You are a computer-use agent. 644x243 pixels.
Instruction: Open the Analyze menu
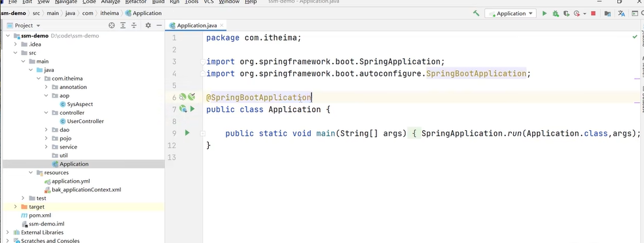point(110,2)
